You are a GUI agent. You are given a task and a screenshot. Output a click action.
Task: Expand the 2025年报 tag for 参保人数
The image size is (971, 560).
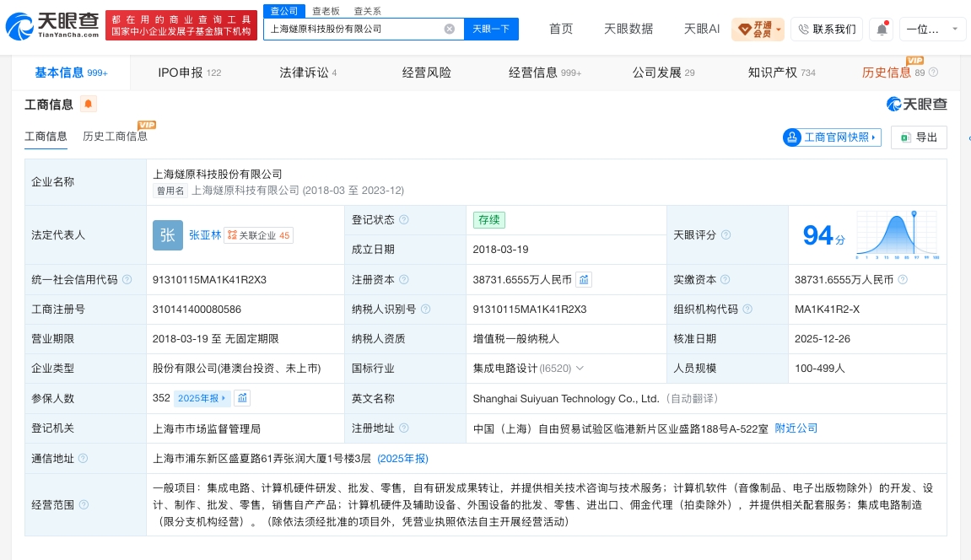[x=202, y=398]
